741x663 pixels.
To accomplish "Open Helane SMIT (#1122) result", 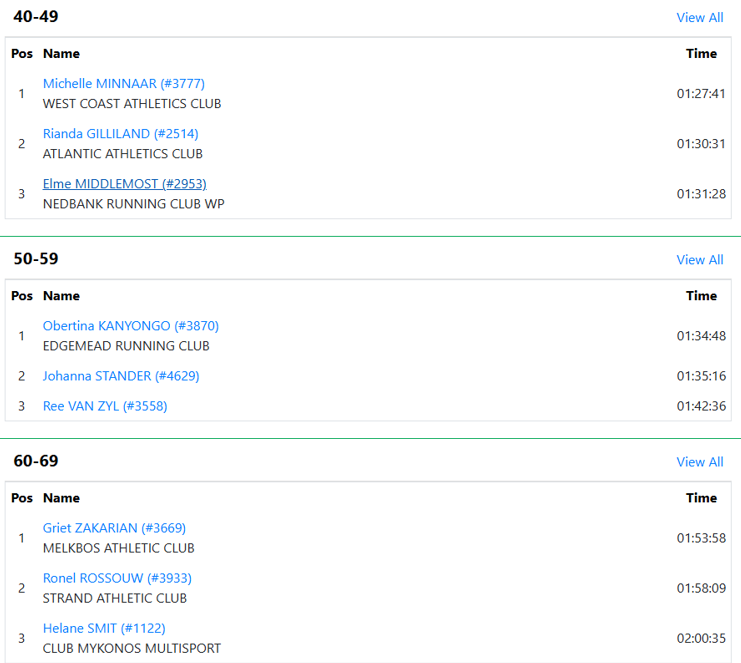I will click(x=104, y=628).
